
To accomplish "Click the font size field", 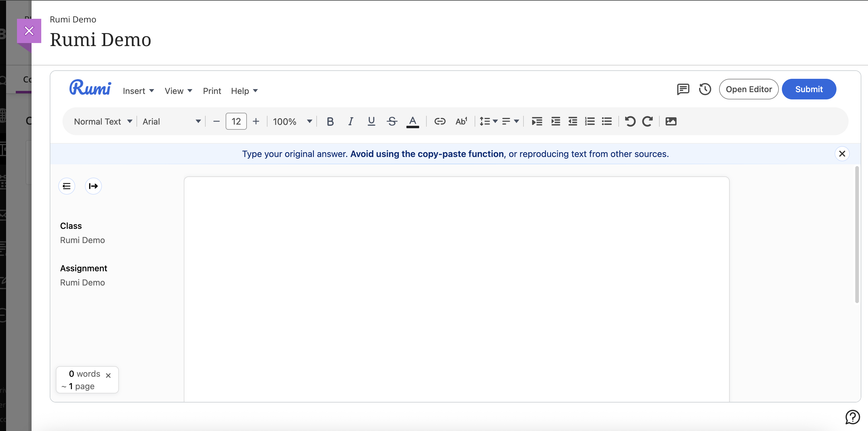I will tap(236, 121).
